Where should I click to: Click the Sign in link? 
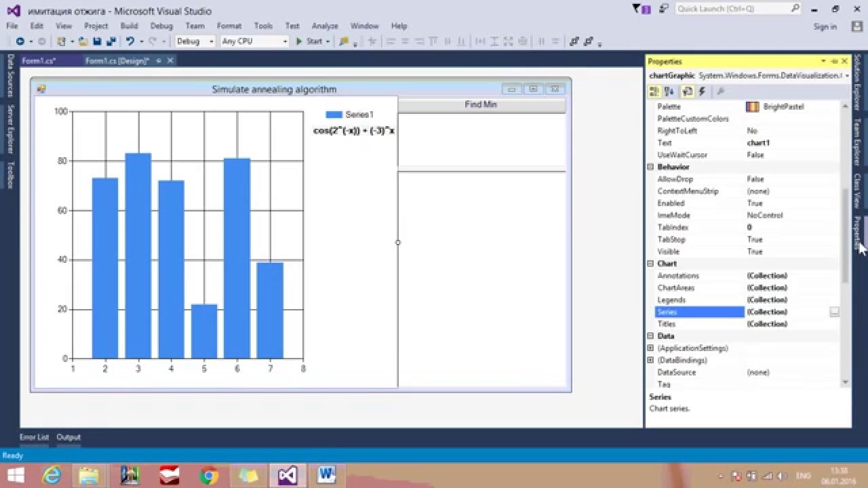coord(825,26)
